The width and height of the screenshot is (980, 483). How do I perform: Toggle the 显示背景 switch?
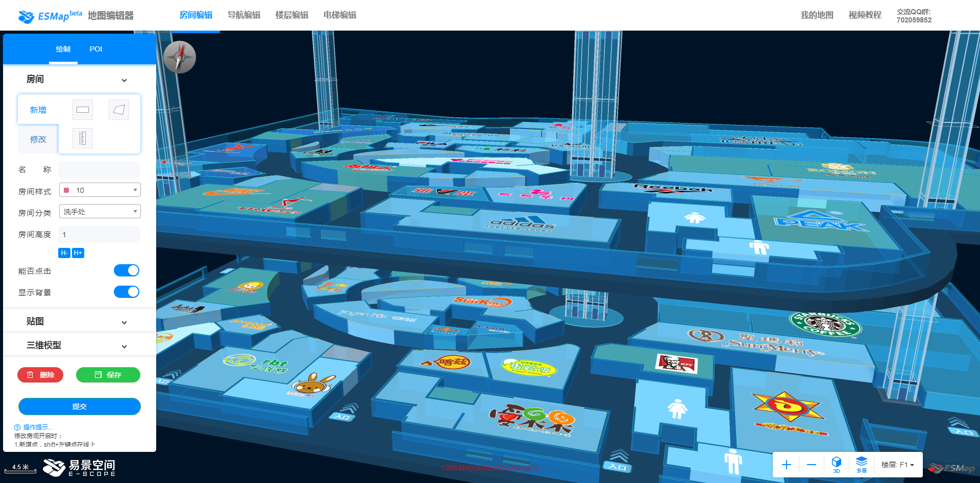[127, 292]
